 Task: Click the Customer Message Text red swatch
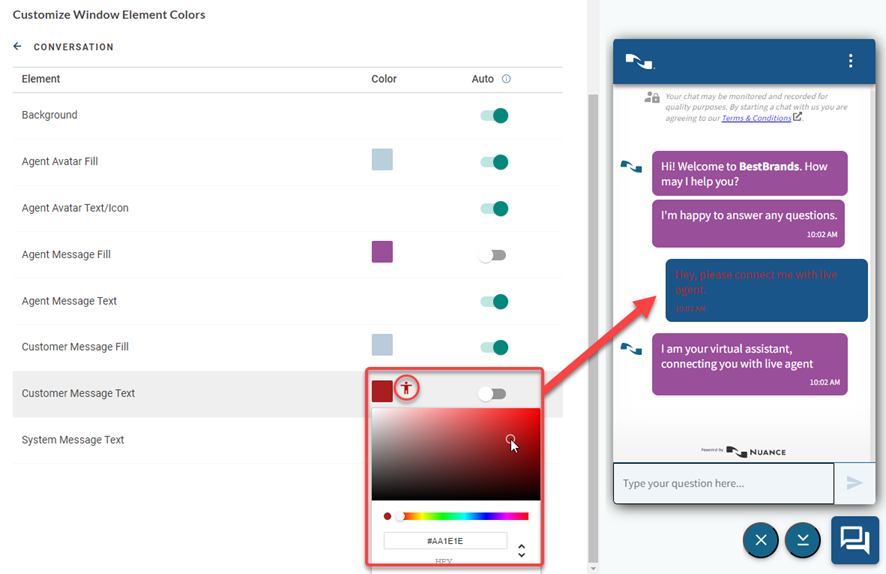[x=382, y=391]
